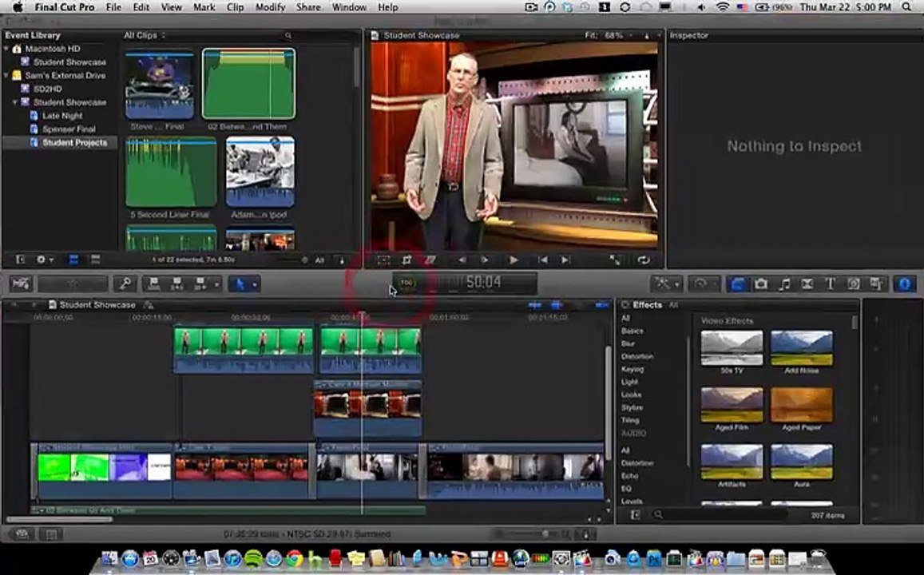This screenshot has width=924, height=575.
Task: Open the Photos browser camera icon
Action: point(761,284)
